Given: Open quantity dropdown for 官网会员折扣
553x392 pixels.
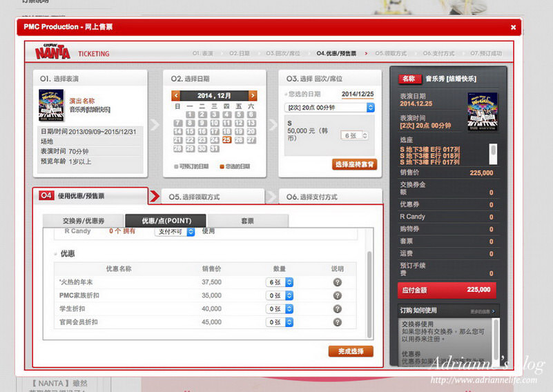Looking at the screenshot, I should click(280, 322).
